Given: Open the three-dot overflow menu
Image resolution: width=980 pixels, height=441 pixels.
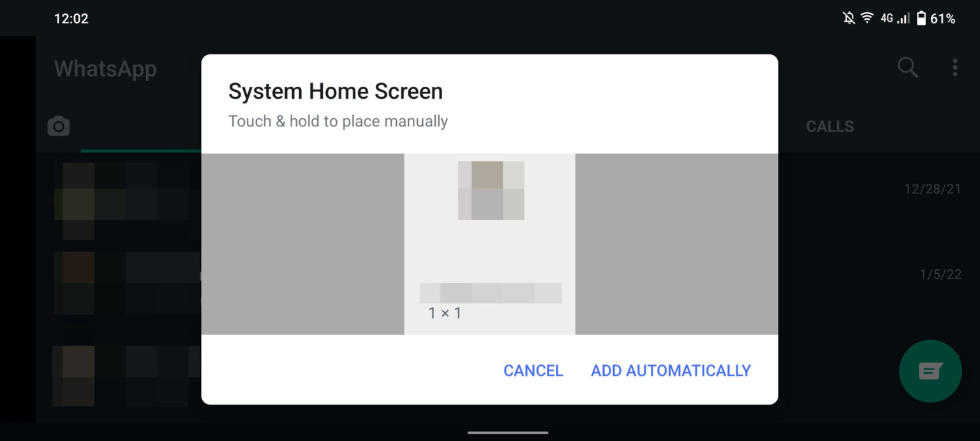Looking at the screenshot, I should pos(954,68).
